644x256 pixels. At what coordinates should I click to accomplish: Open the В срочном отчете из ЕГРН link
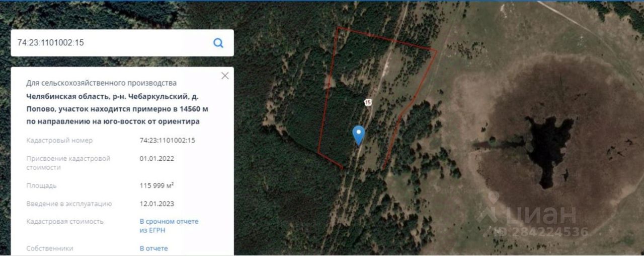click(x=169, y=226)
